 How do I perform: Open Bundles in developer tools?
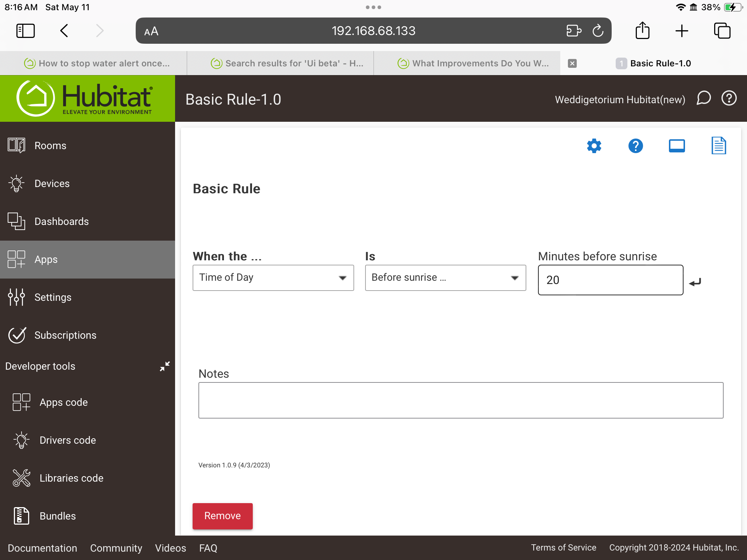point(88,516)
